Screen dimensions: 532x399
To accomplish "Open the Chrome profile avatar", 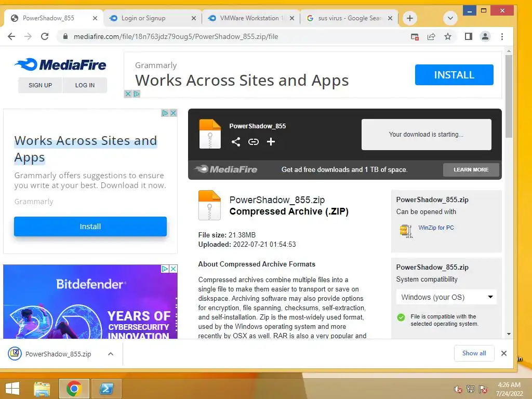I will (485, 37).
